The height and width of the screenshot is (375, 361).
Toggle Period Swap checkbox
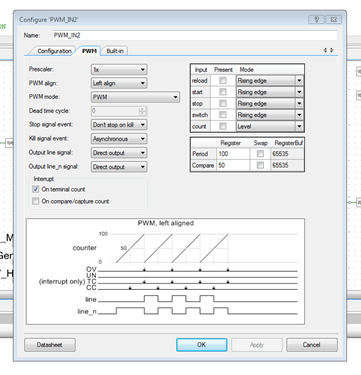[x=260, y=154]
